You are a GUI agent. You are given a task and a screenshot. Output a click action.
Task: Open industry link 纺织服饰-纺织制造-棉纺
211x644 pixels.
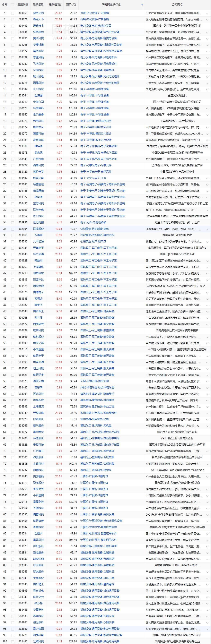pos(94,229)
